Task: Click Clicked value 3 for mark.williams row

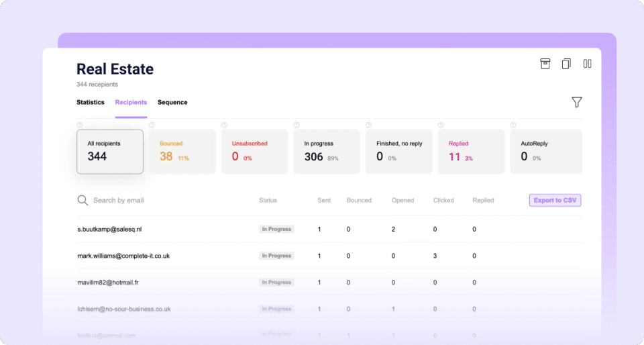Action: coord(435,256)
